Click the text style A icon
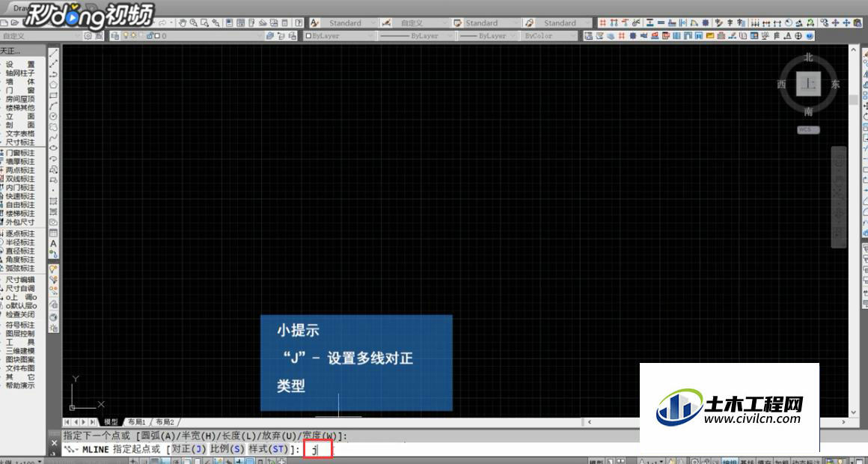 (x=314, y=22)
